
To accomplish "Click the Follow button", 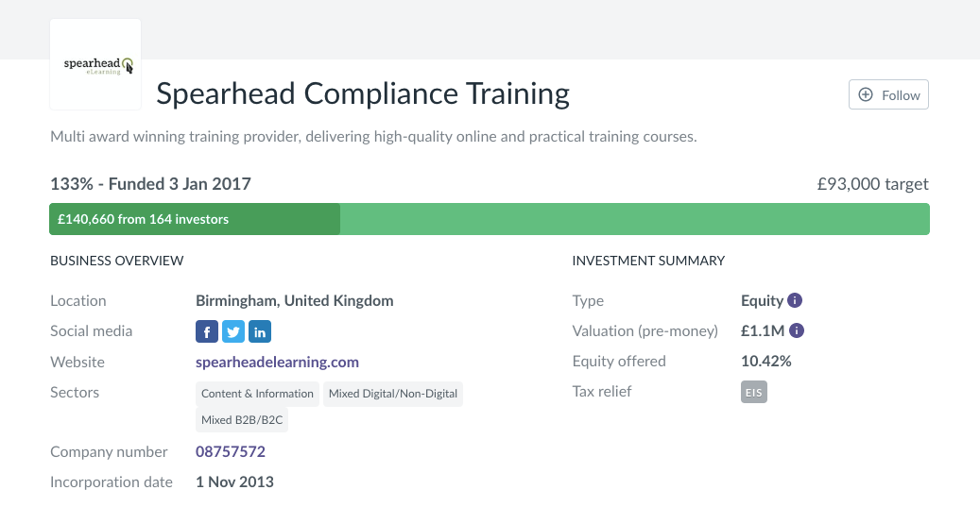I will 888,95.
